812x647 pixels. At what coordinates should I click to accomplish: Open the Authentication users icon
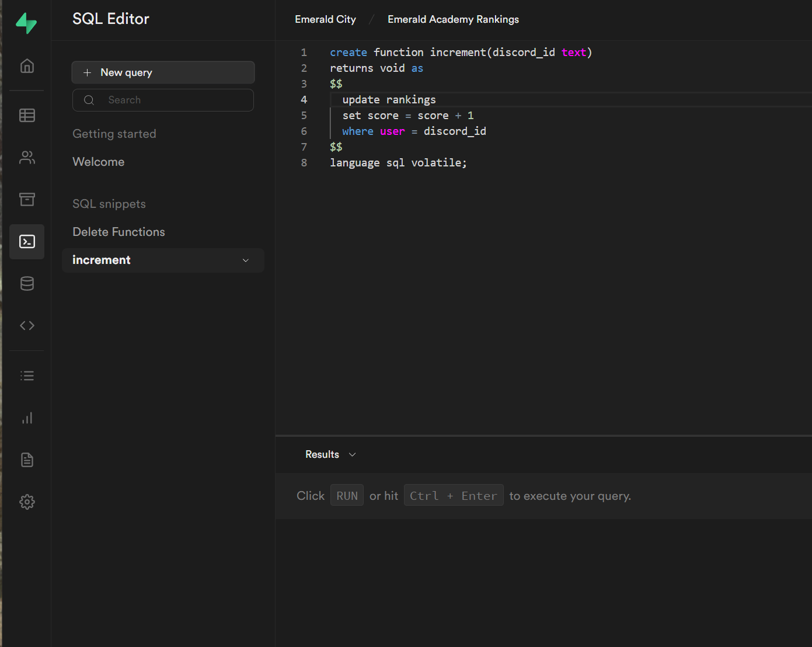pos(27,157)
